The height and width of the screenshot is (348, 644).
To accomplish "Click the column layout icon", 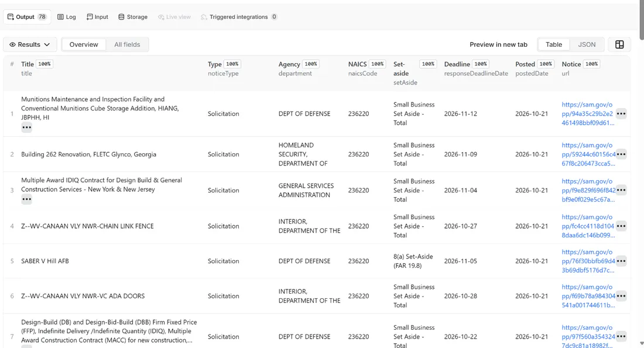I will tap(619, 44).
